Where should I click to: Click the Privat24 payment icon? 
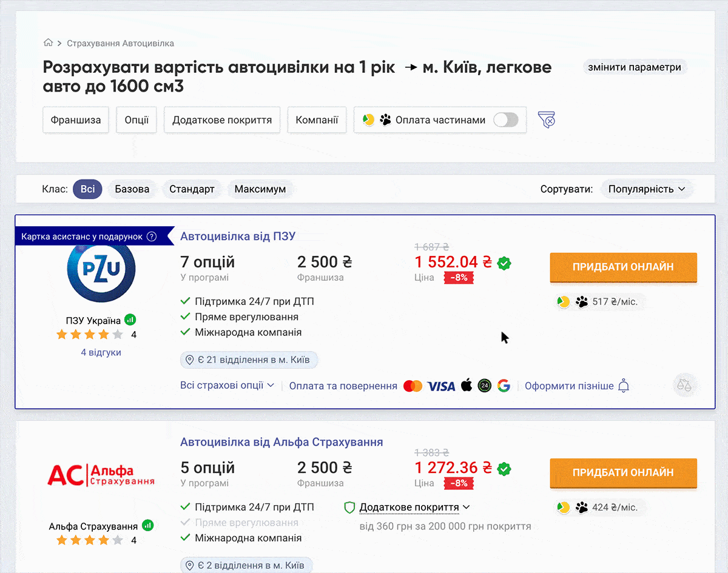pyautogui.click(x=484, y=386)
